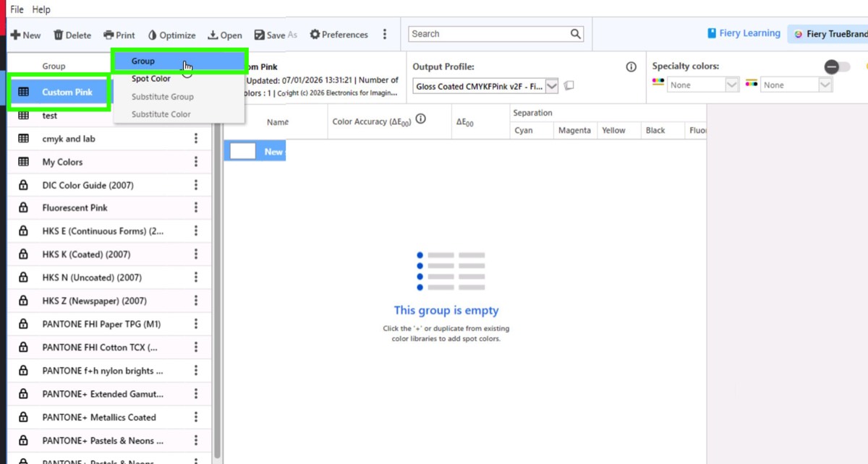Image resolution: width=868 pixels, height=464 pixels.
Task: Open the three-dot menu for My Colors
Action: pyautogui.click(x=196, y=162)
